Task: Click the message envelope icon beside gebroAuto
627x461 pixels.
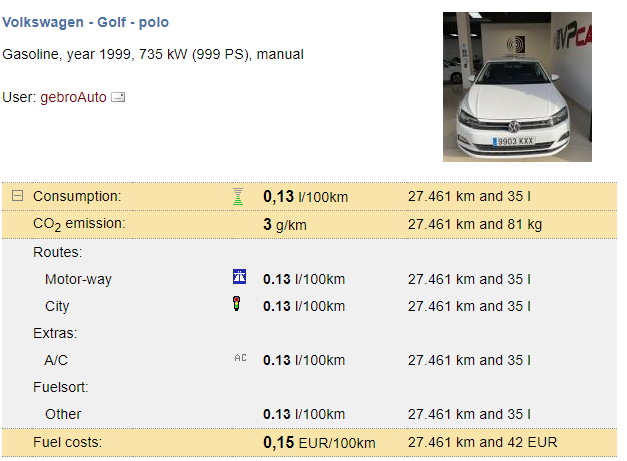Action: coord(118,97)
